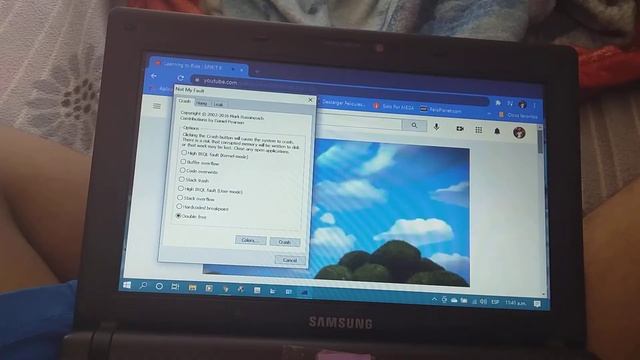Screen dimensions: 640x360
Task: Select Double free option
Action: pos(191,216)
